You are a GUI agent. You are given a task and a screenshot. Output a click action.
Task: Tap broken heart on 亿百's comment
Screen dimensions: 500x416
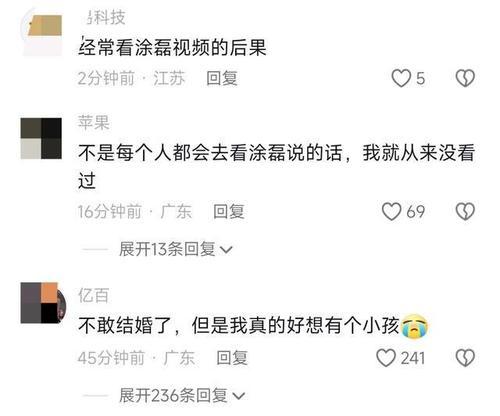click(x=465, y=358)
